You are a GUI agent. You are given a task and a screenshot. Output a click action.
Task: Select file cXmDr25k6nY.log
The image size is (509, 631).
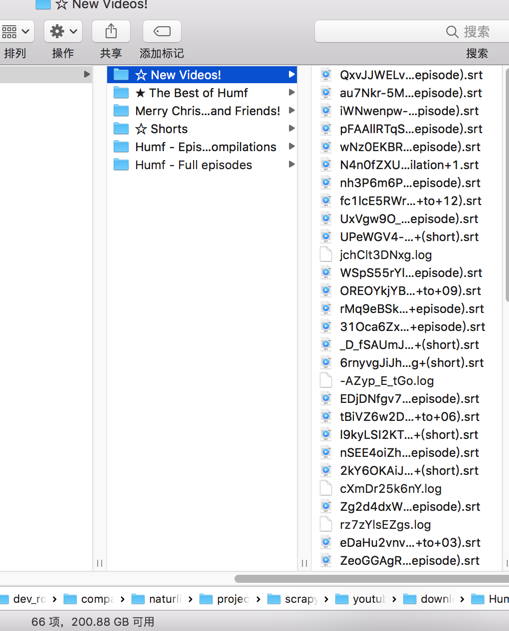[x=406, y=489]
